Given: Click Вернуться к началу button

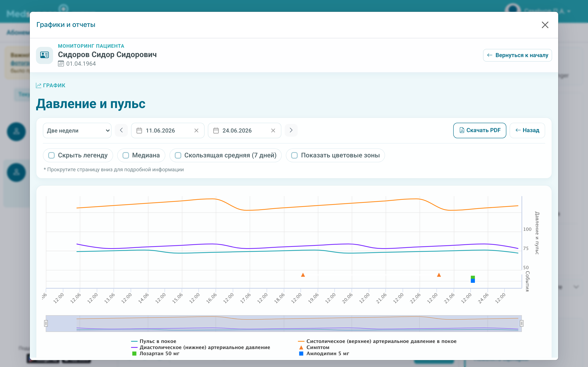Looking at the screenshot, I should tap(518, 55).
